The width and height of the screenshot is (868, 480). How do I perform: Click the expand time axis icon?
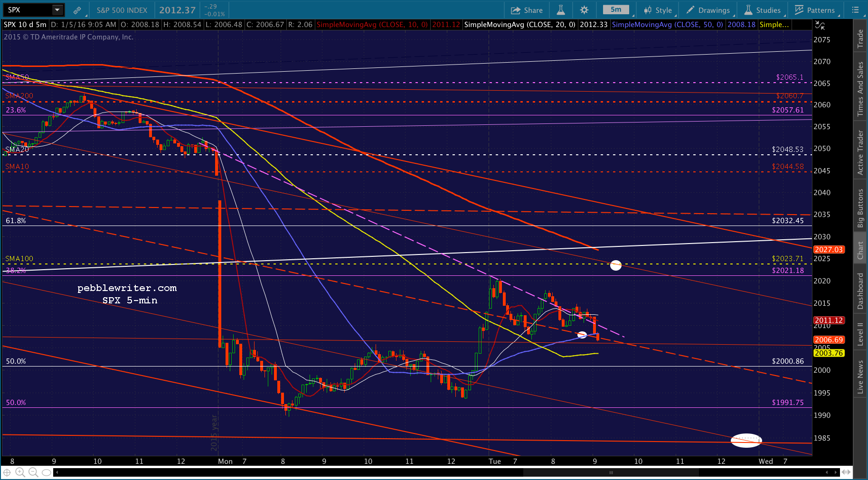tap(846, 472)
